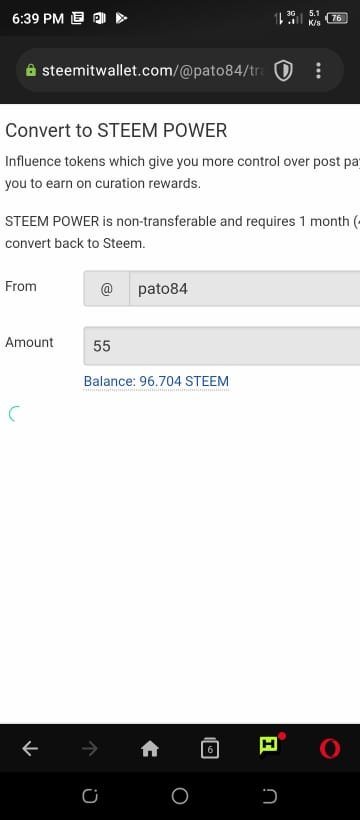Go back with the browser back arrow
360x820 pixels.
30,749
